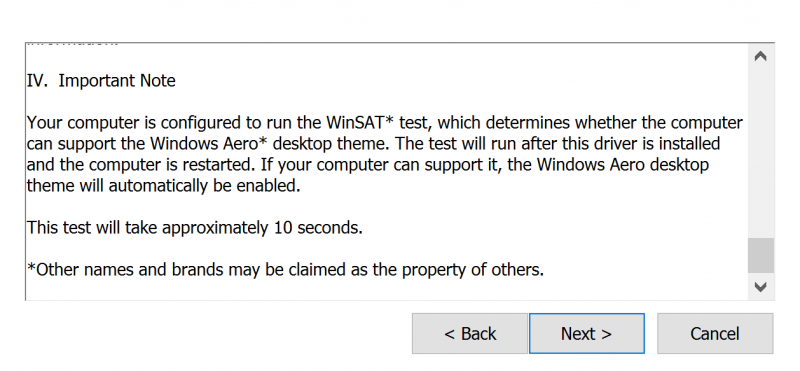This screenshot has width=800, height=371.
Task: Click the 'IV. Important Note' heading
Action: (x=101, y=81)
